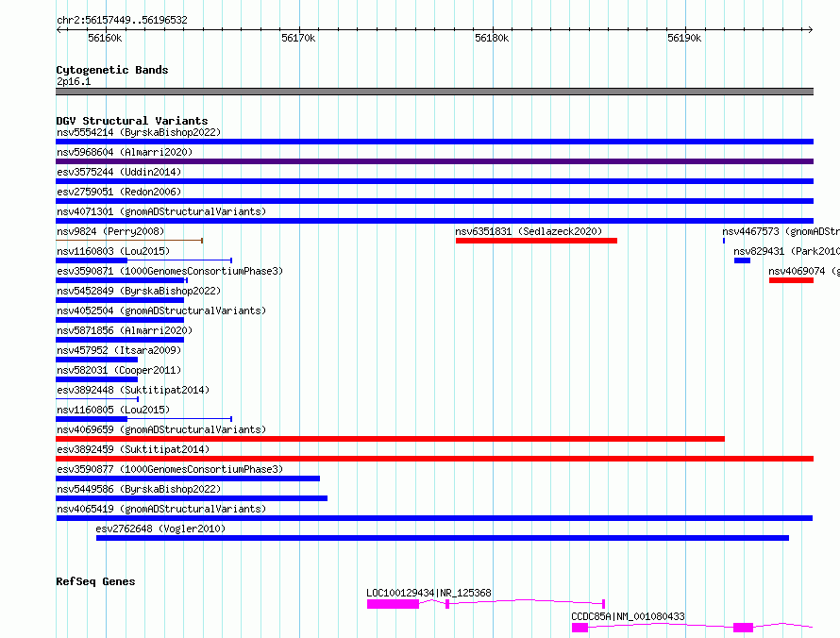Image resolution: width=840 pixels, height=638 pixels.
Task: Select the blue bar under esv3590877
Action: 188,478
